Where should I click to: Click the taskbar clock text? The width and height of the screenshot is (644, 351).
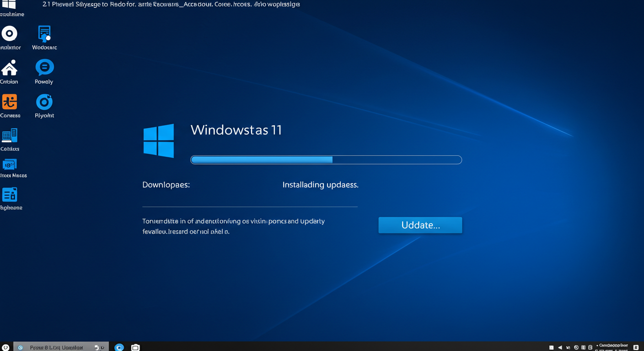click(x=612, y=347)
